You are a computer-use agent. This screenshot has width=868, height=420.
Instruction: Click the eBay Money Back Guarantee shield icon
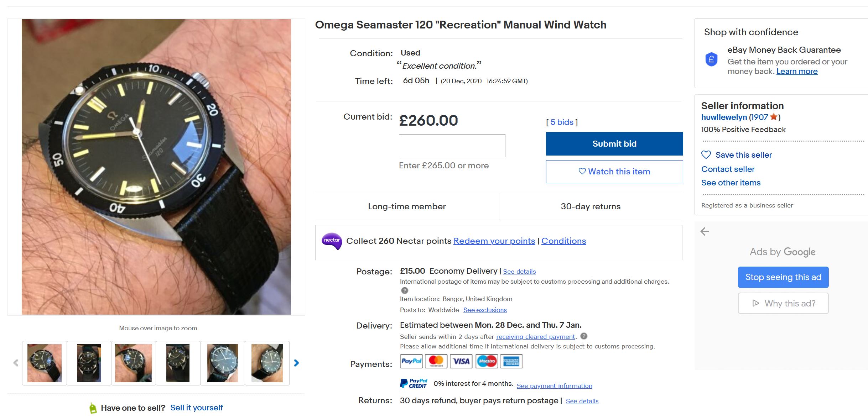tap(711, 59)
